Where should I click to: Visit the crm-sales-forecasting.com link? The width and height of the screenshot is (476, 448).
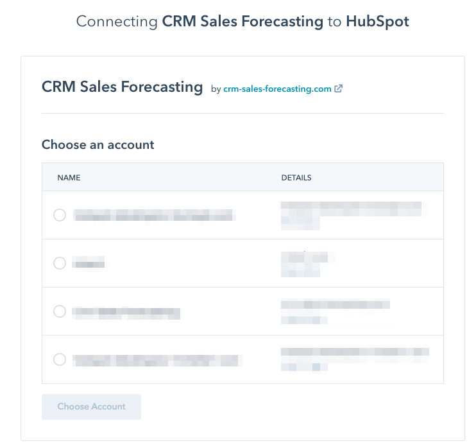(277, 89)
